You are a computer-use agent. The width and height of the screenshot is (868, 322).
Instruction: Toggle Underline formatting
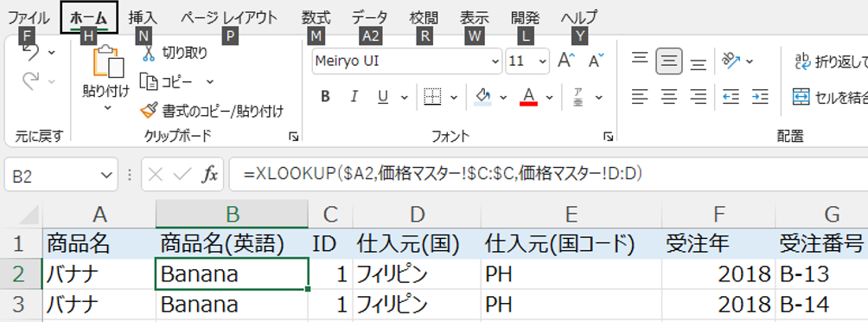click(x=382, y=97)
